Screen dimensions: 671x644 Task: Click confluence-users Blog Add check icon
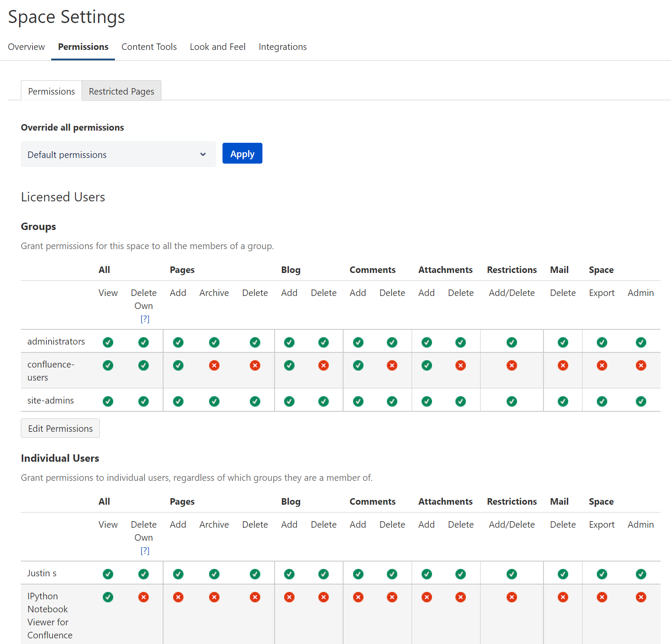click(289, 365)
